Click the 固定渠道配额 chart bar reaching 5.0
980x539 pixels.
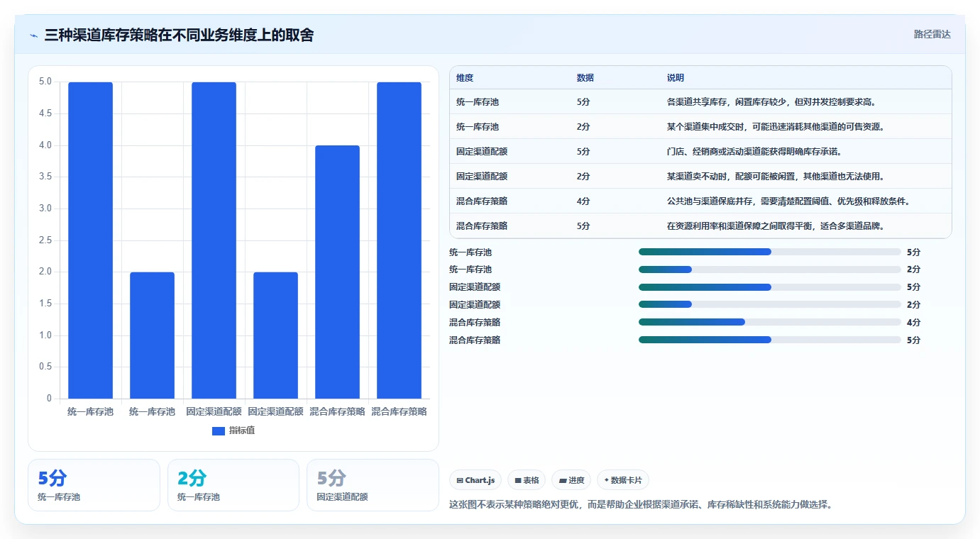214,240
